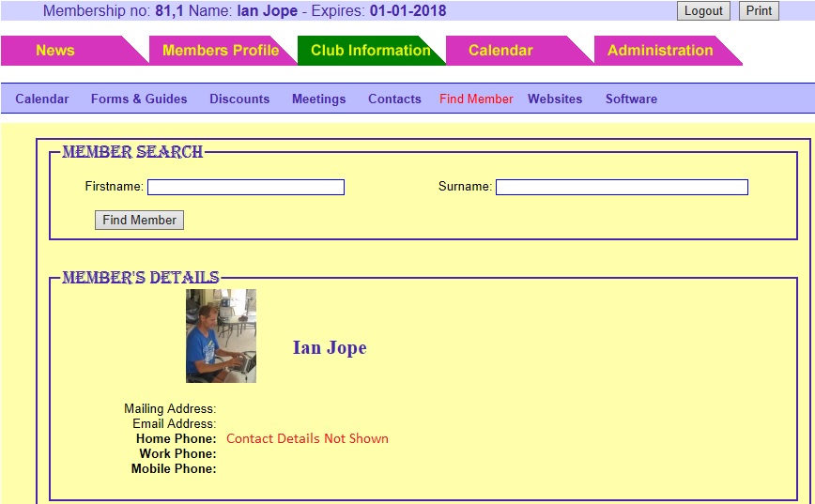Click the Ian Jope name heading

tap(330, 347)
